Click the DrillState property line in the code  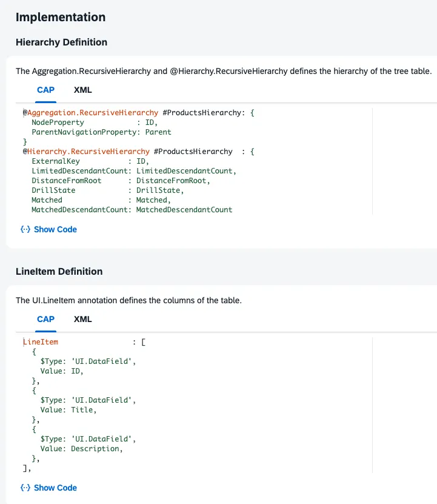(107, 190)
